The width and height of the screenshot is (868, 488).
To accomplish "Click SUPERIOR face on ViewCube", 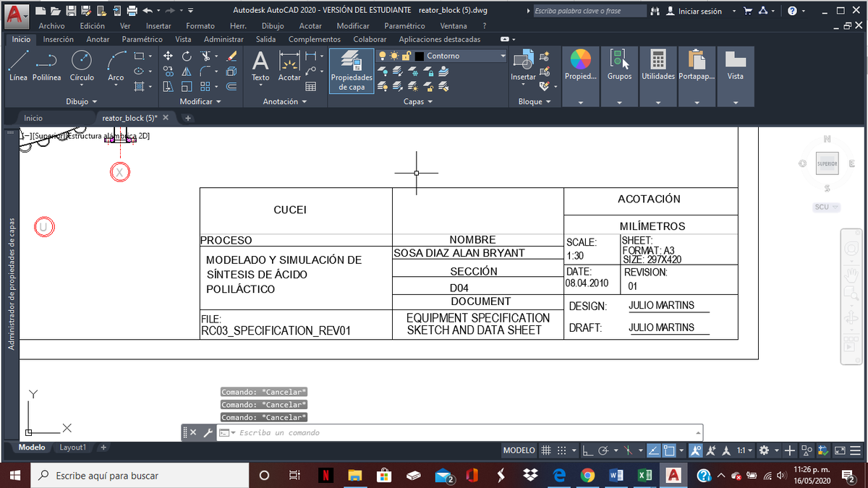I will click(827, 163).
